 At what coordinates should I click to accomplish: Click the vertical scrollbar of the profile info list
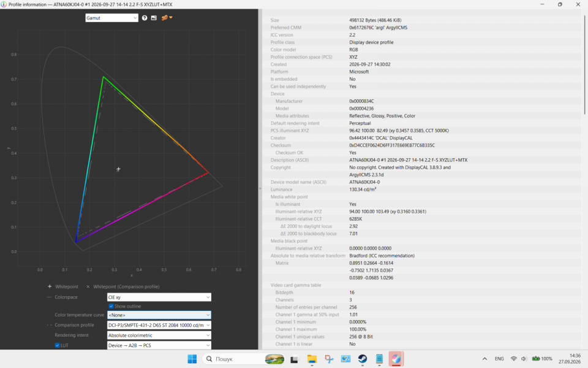[584, 64]
